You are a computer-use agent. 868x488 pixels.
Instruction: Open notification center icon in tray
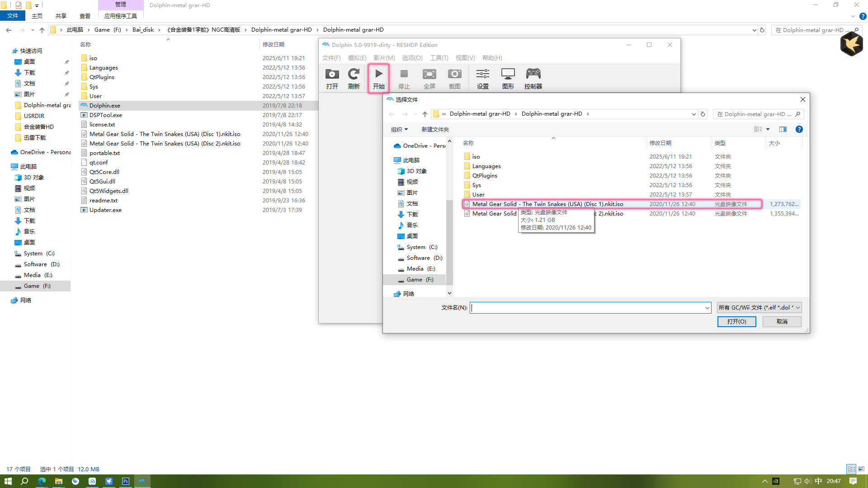point(853,481)
